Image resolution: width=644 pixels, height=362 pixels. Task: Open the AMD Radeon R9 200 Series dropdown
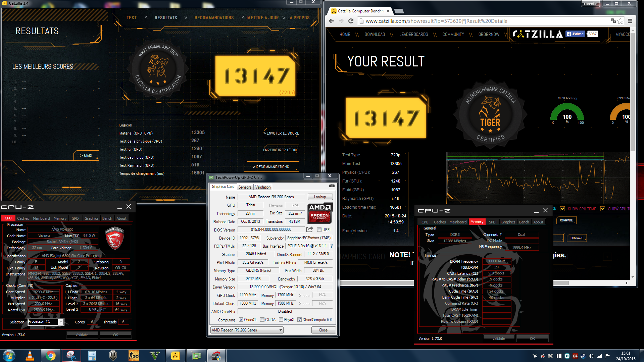tap(247, 330)
